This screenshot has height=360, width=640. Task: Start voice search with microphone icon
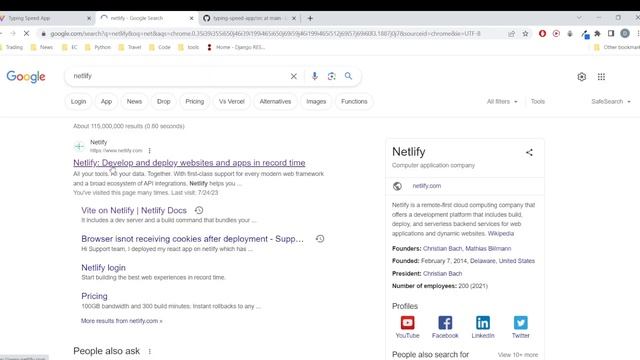(x=314, y=76)
